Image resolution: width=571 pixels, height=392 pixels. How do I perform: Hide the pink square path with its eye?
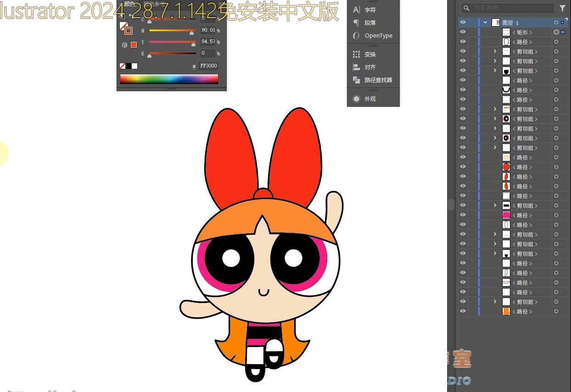[463, 215]
